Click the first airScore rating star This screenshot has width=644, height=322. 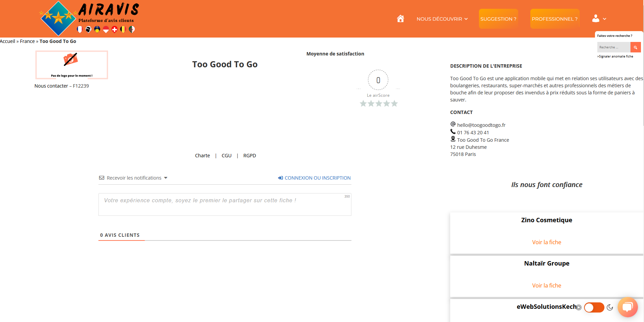pyautogui.click(x=363, y=103)
